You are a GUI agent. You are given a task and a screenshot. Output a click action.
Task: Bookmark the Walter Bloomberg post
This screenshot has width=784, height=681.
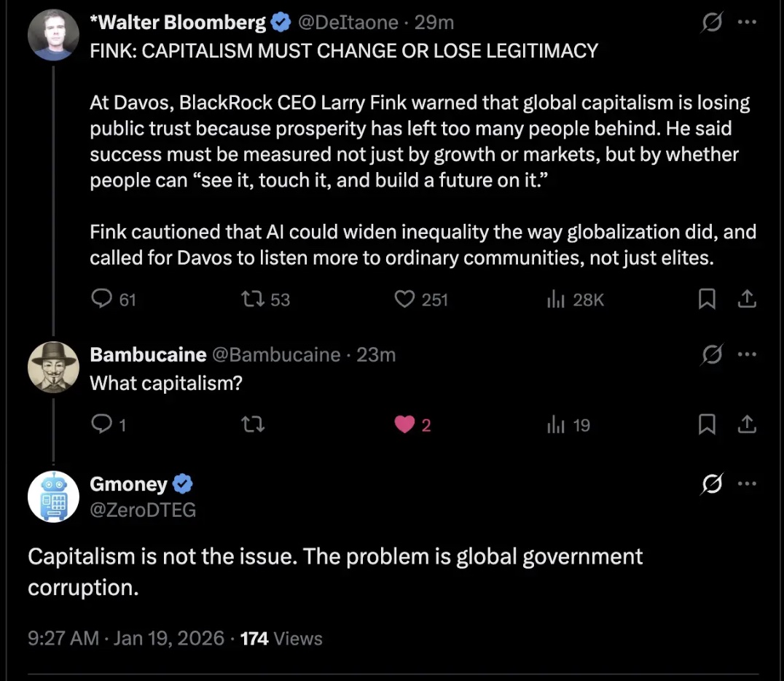tap(707, 300)
